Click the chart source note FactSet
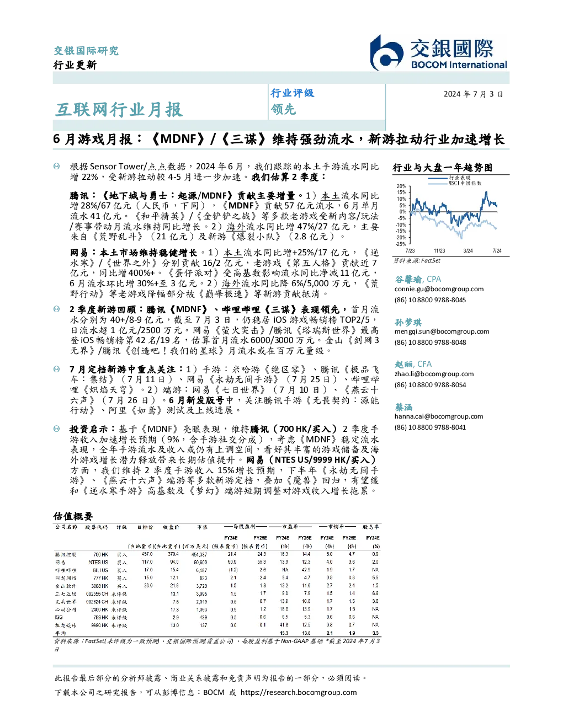The image size is (563, 728). [417, 261]
